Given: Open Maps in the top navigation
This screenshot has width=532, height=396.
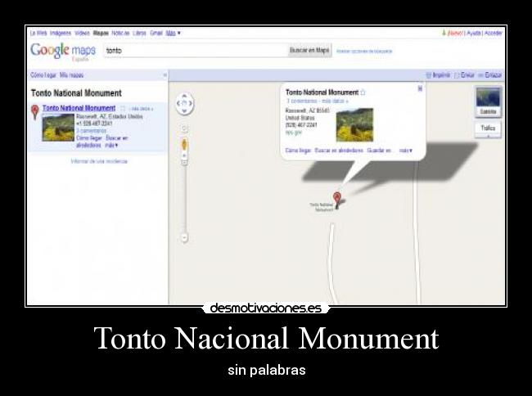Looking at the screenshot, I should click(101, 33).
